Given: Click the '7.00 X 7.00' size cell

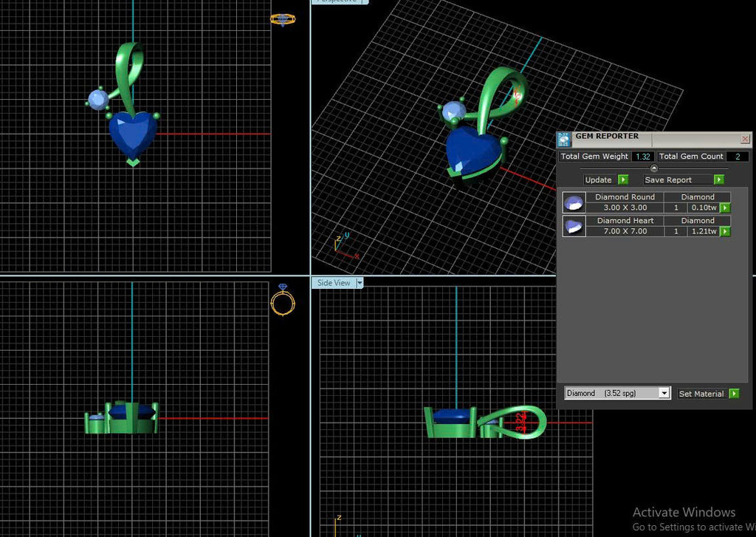Looking at the screenshot, I should tap(625, 231).
